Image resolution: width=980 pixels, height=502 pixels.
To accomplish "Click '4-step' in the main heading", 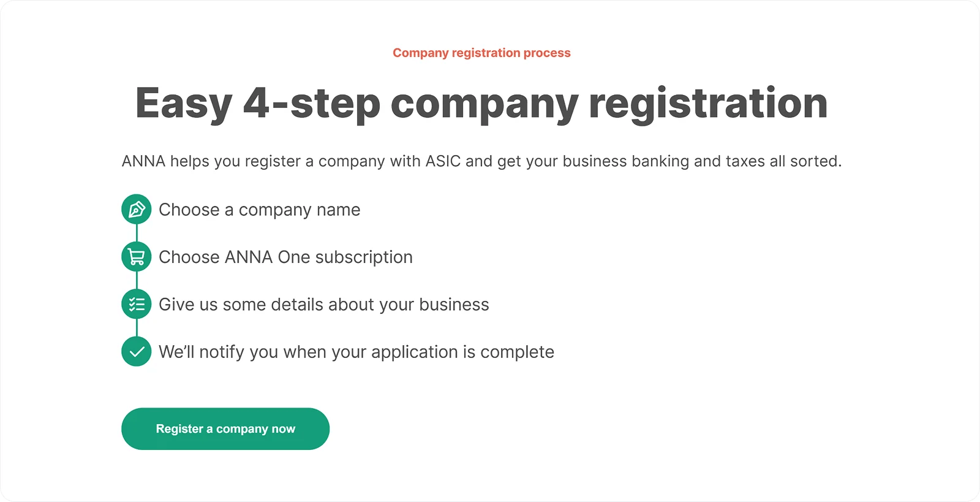I will [312, 103].
